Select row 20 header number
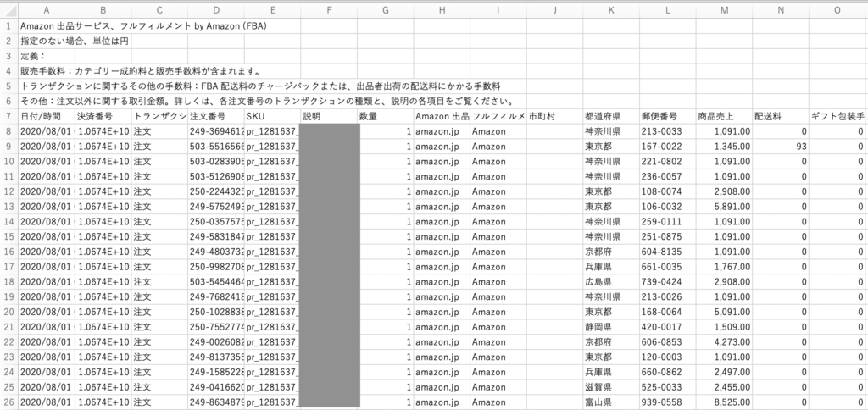868x410 pixels. (8, 312)
